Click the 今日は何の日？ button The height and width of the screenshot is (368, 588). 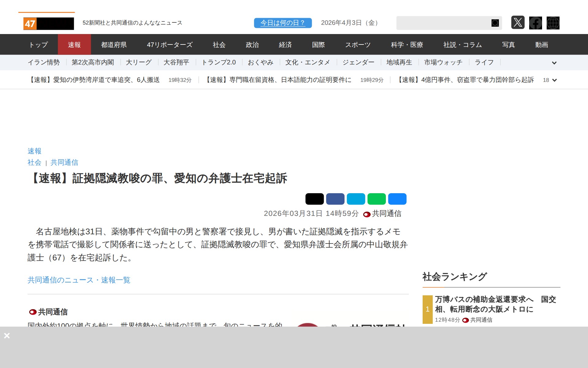(282, 23)
